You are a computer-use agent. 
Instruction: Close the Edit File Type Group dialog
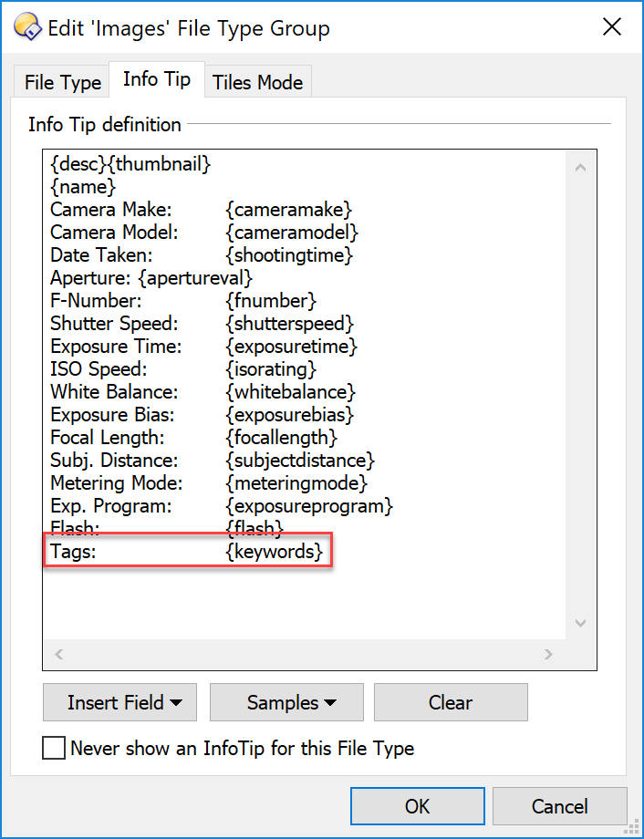(611, 26)
